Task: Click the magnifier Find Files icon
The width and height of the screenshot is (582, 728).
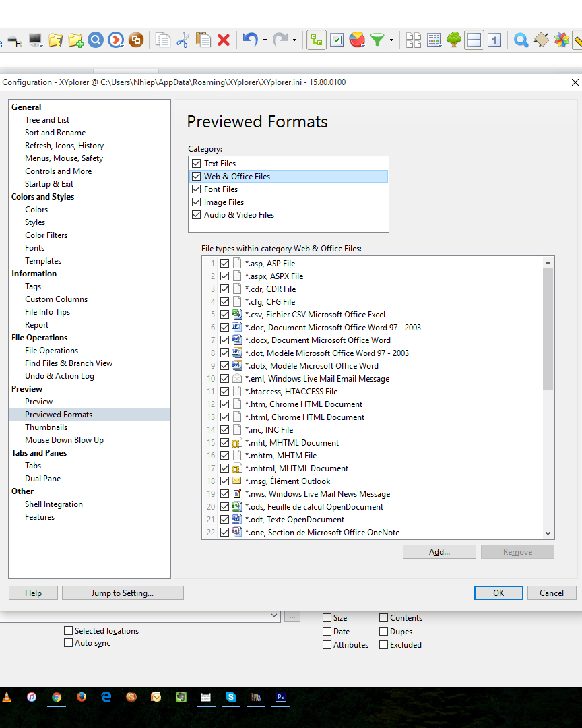Action: coord(521,40)
